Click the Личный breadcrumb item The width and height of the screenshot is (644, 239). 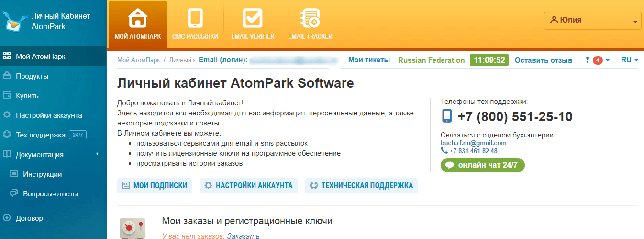tap(182, 60)
